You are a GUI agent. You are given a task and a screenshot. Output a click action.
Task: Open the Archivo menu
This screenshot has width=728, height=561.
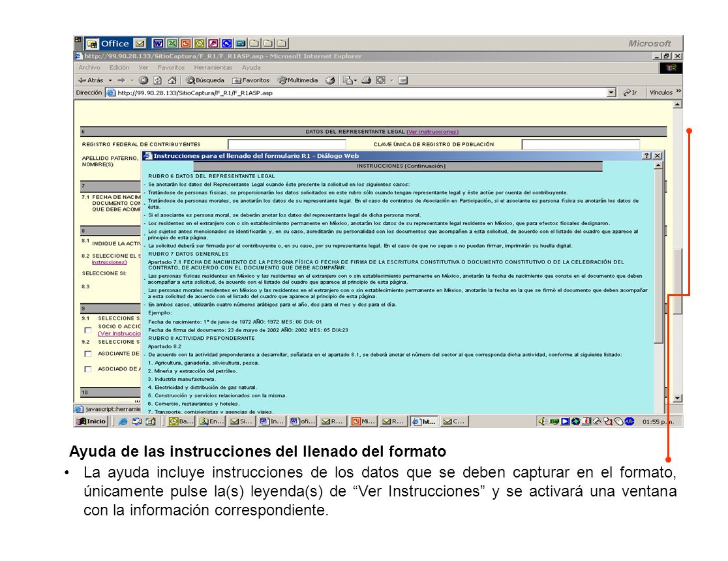pyautogui.click(x=89, y=68)
